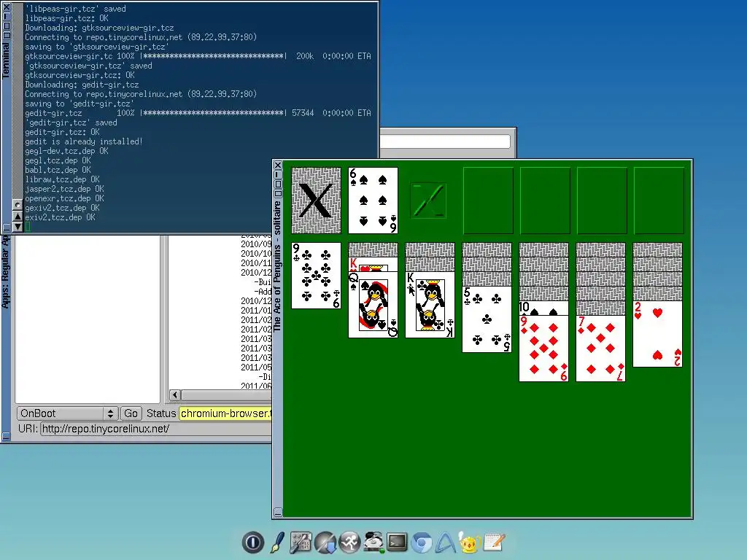Click the round Terminal scrollbar button
The height and width of the screenshot is (560, 747).
coord(18,205)
